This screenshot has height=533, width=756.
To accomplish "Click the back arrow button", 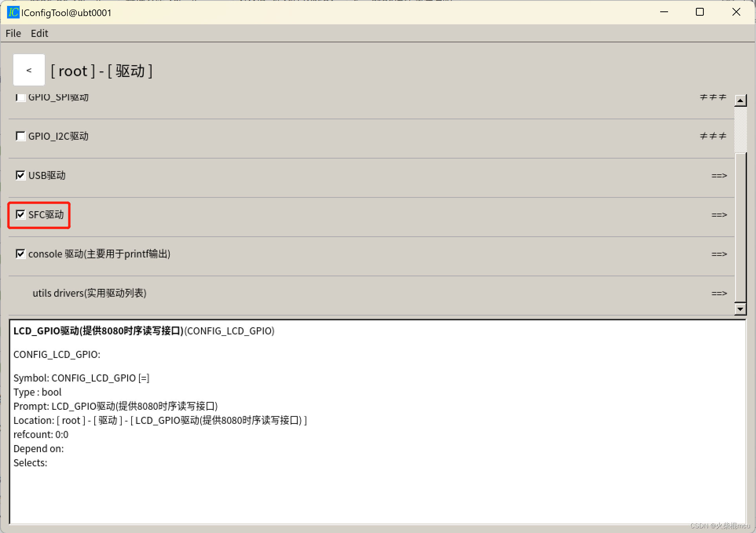I will 29,70.
